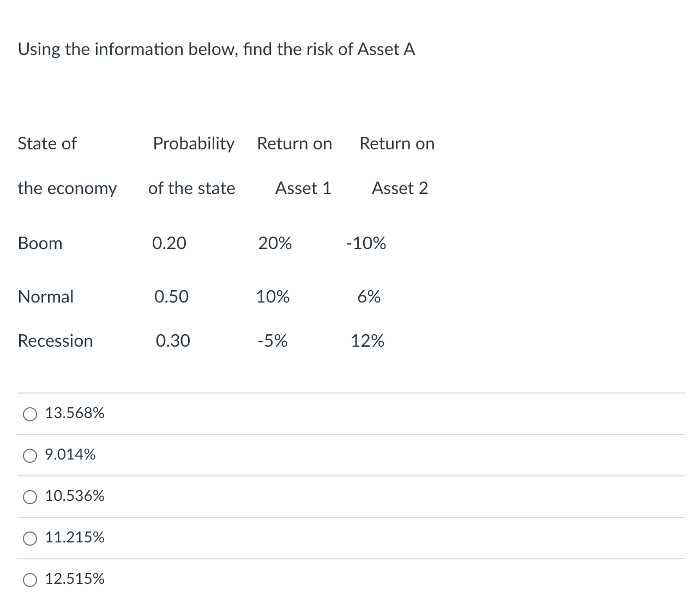Click the -10% return value
This screenshot has width=699, height=616.
[366, 243]
